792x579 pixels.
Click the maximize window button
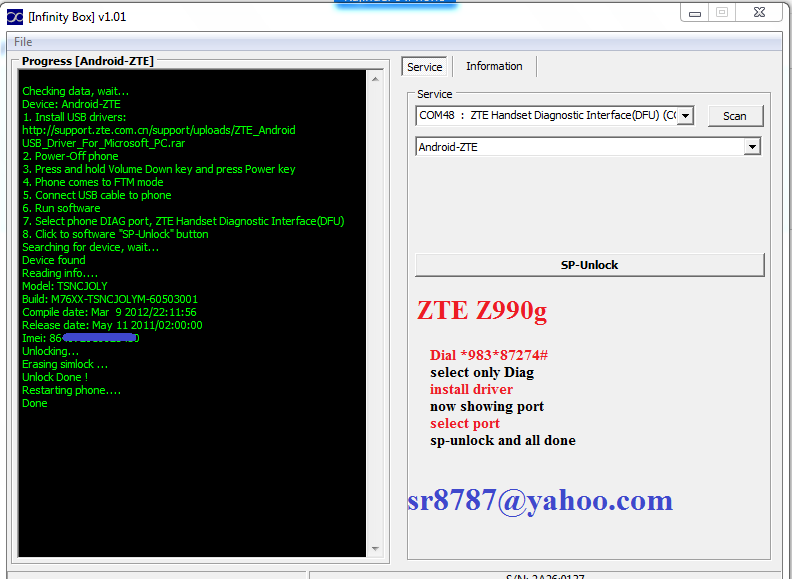(x=722, y=13)
